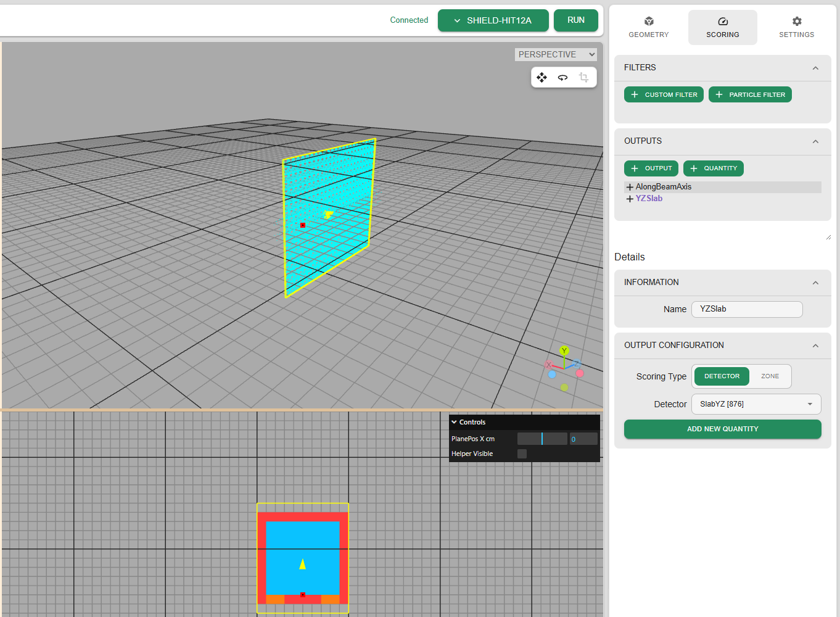Screen dimensions: 840x617
Task: Click the Settings gear icon
Action: click(797, 22)
